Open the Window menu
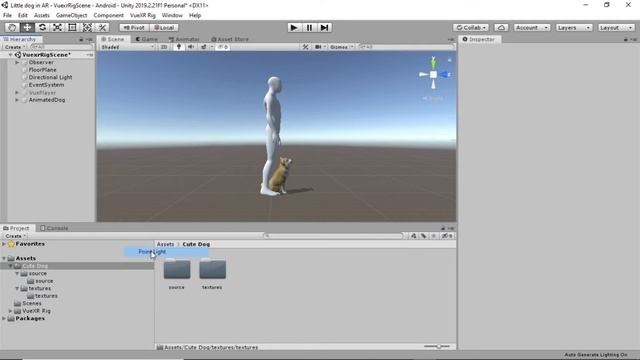 tap(172, 15)
